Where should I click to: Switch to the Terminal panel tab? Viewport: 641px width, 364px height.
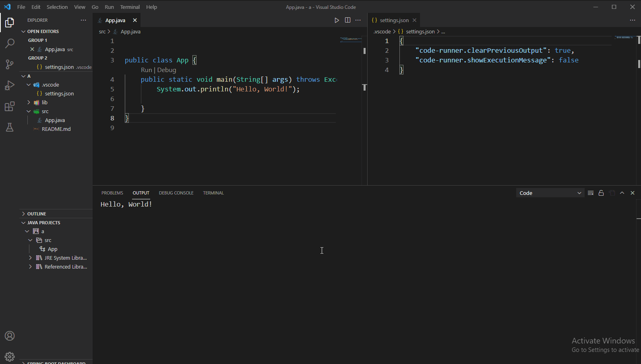point(213,193)
